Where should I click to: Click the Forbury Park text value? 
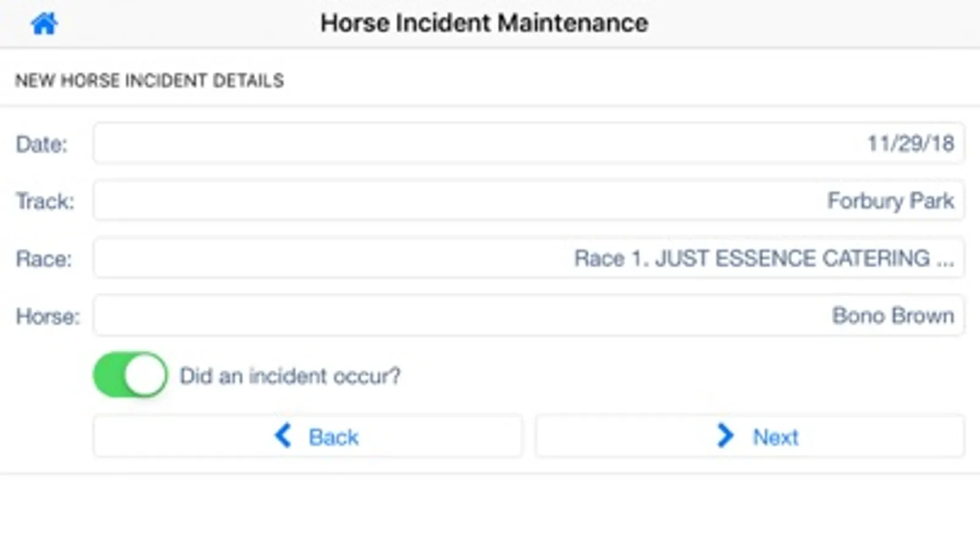(890, 201)
